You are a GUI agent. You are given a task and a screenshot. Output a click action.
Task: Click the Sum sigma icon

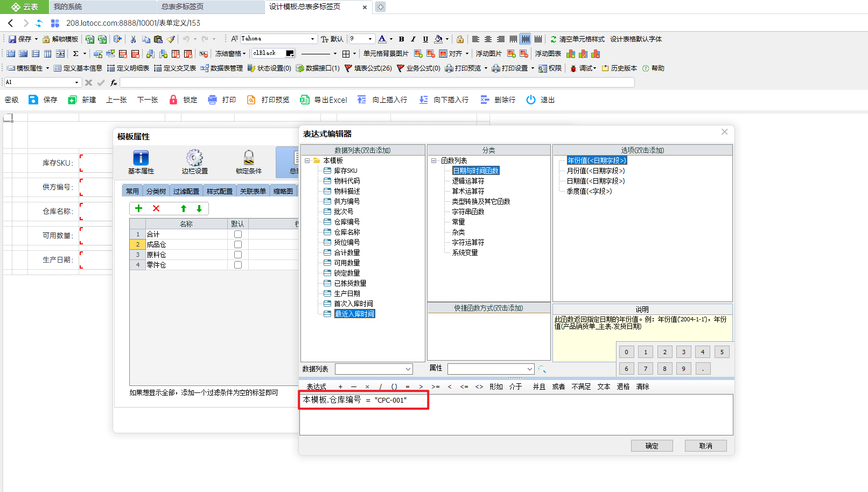(x=76, y=53)
